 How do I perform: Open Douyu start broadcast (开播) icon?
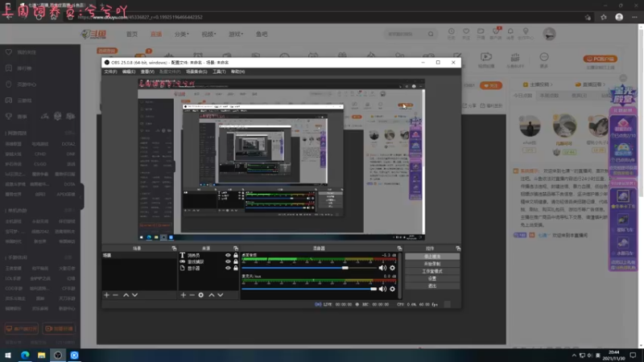point(481,31)
